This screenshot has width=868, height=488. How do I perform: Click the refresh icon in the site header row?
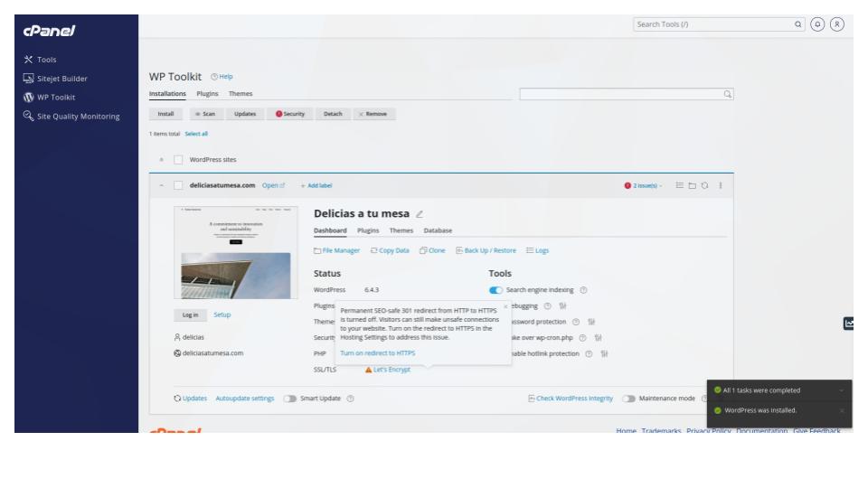point(704,185)
